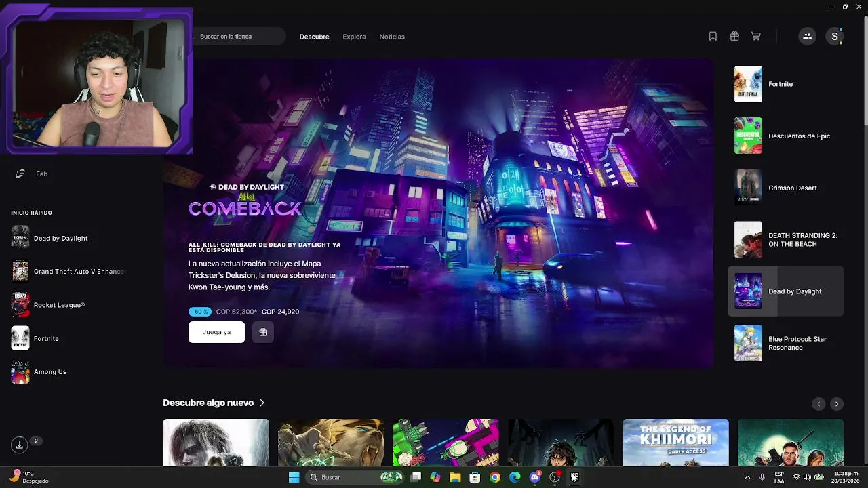The width and height of the screenshot is (868, 488).
Task: Open Windows Start menu
Action: (294, 477)
